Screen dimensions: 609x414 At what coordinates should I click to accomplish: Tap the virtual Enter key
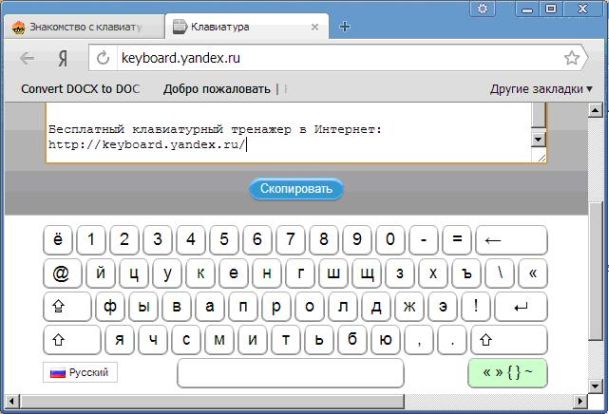click(521, 307)
